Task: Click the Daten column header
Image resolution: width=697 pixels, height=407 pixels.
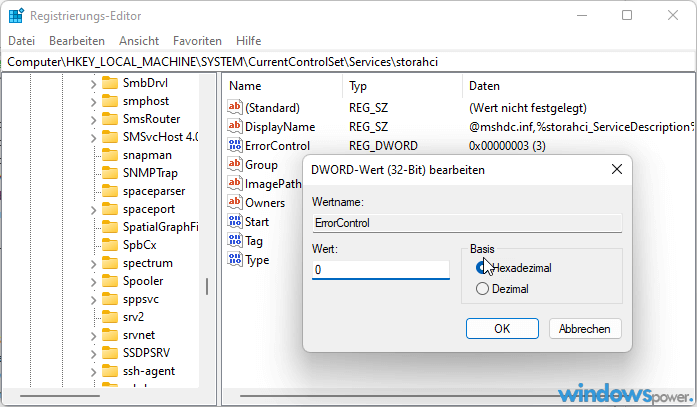Action: pos(579,86)
